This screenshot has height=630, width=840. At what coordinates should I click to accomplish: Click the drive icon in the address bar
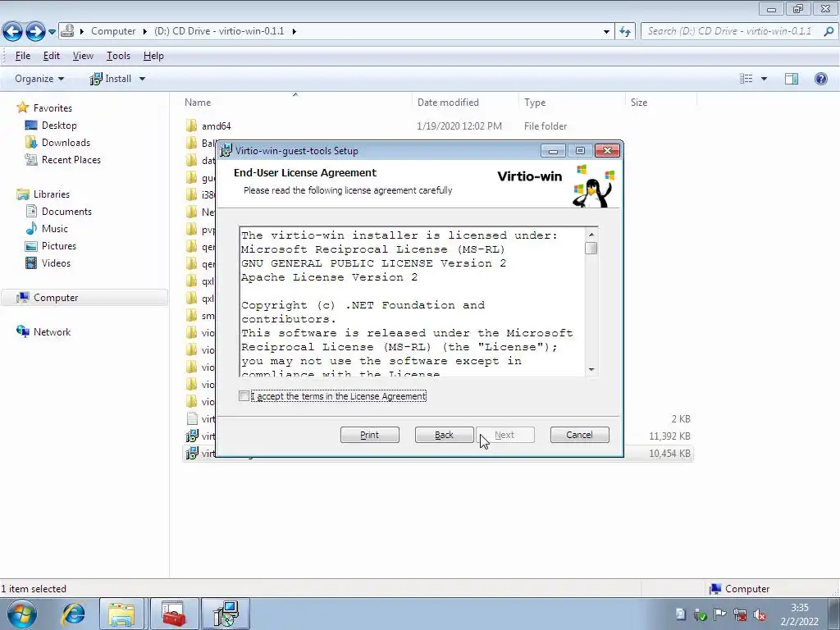[x=67, y=31]
